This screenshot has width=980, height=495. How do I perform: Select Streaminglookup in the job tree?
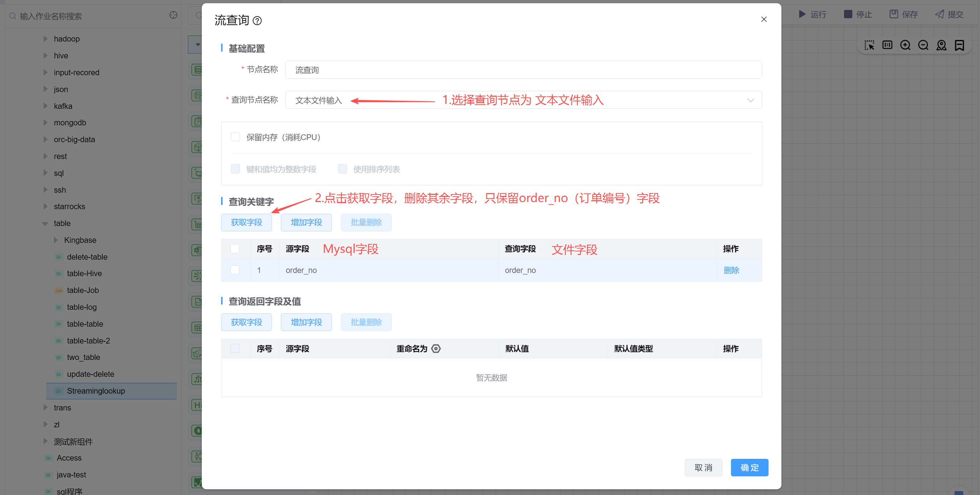click(96, 391)
